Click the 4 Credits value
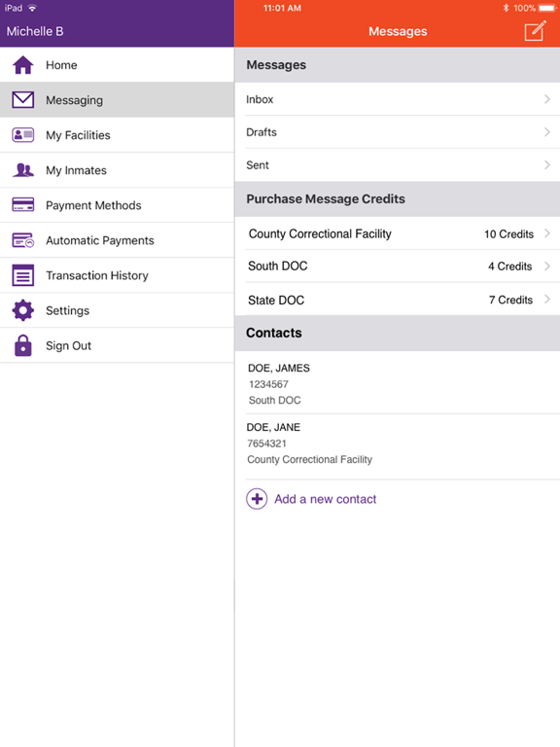Image resolution: width=560 pixels, height=747 pixels. tap(510, 267)
